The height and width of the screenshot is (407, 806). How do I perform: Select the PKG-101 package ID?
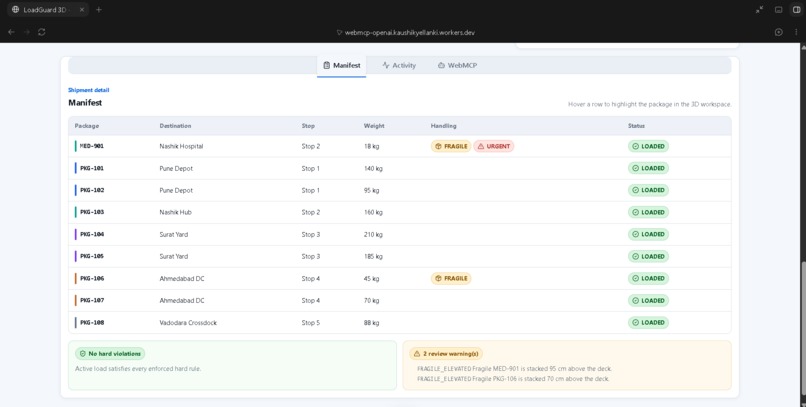(x=92, y=169)
